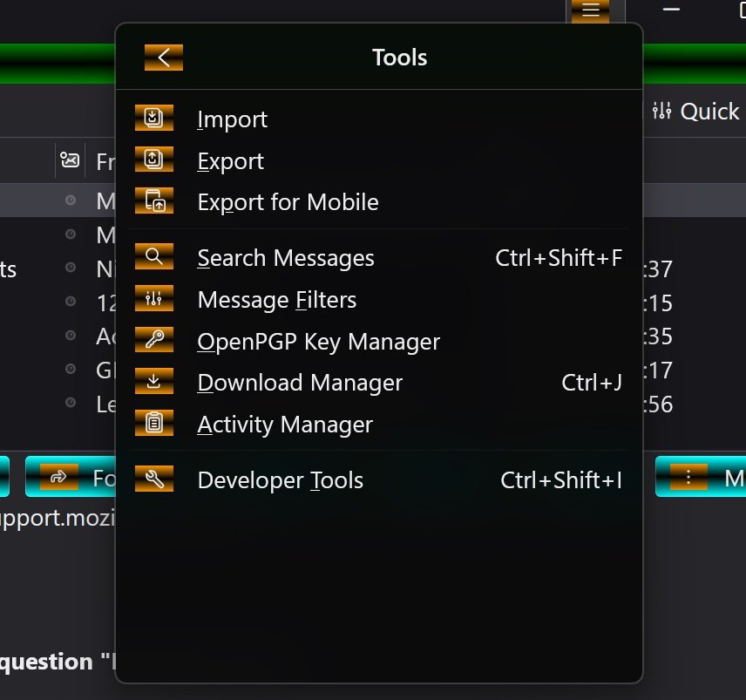Viewport: 746px width, 700px height.
Task: Click the Export for Mobile icon
Action: tap(153, 200)
